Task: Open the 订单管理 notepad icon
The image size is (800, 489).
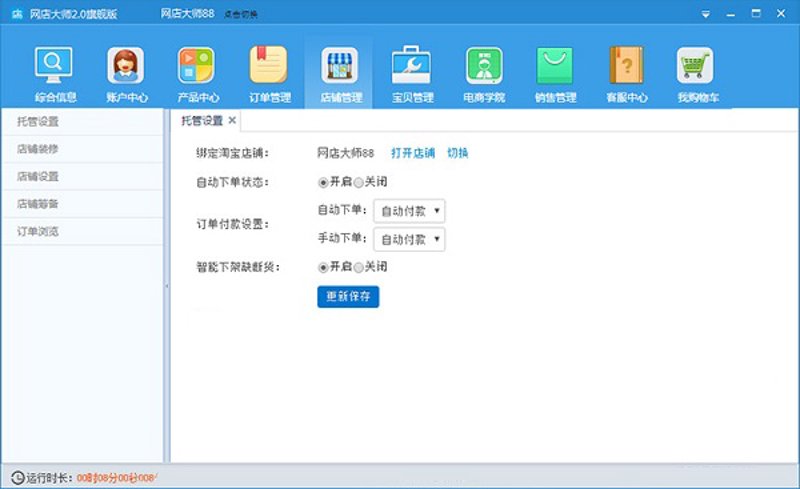Action: tap(268, 65)
